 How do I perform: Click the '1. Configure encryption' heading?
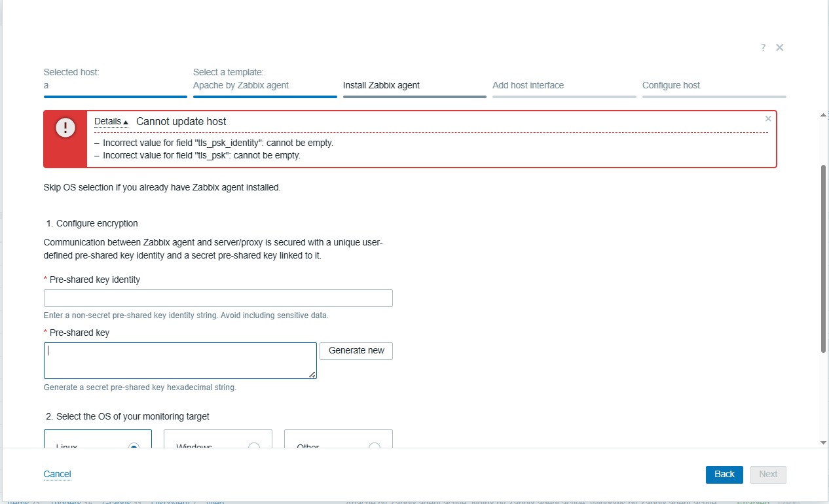coord(92,223)
